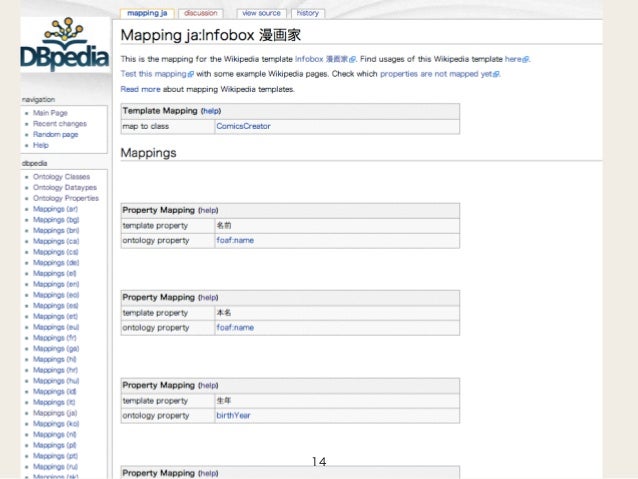Open Mappings (et) in the sidebar
Screen dimensions: 638x479
pyautogui.click(x=55, y=316)
